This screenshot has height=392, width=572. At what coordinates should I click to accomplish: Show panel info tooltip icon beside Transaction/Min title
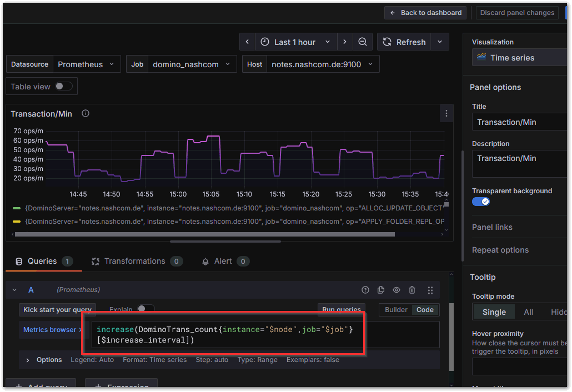coord(85,113)
